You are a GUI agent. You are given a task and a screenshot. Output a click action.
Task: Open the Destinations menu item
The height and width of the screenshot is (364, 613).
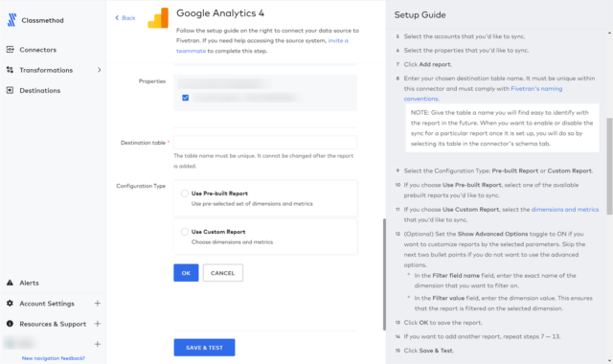coord(40,90)
